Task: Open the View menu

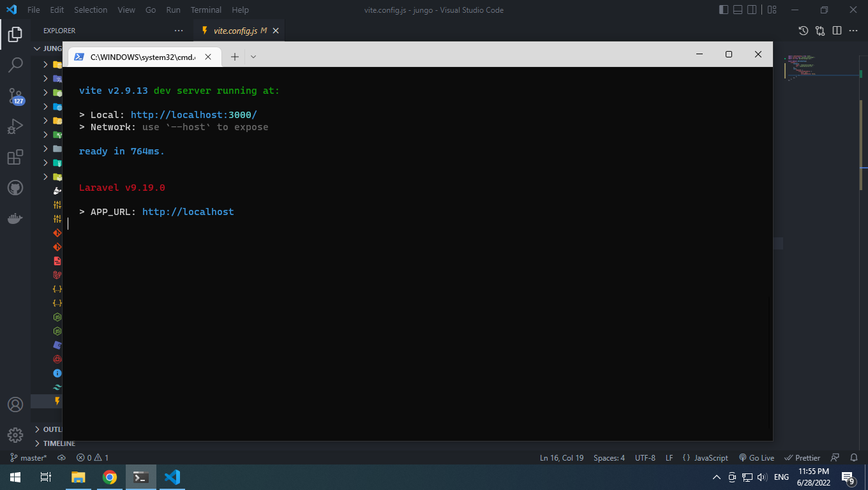Action: (x=126, y=10)
